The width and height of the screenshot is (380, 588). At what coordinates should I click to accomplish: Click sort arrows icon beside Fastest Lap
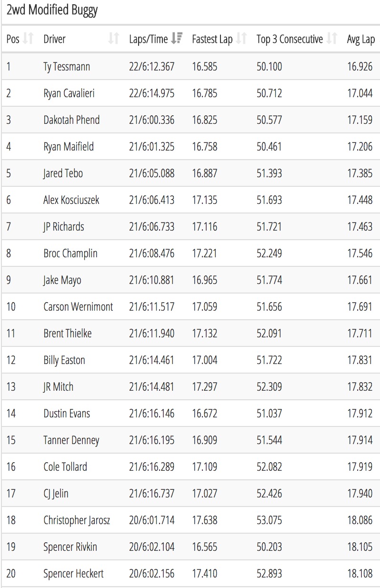tap(241, 39)
